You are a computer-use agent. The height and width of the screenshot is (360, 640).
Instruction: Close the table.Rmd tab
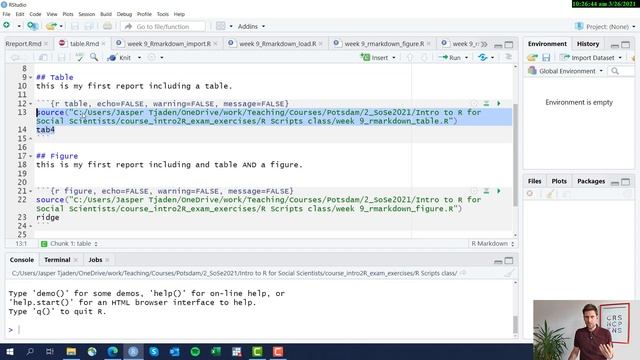click(104, 44)
